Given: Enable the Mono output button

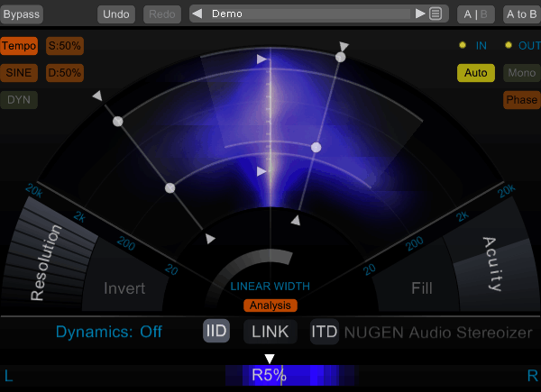Looking at the screenshot, I should (x=521, y=73).
